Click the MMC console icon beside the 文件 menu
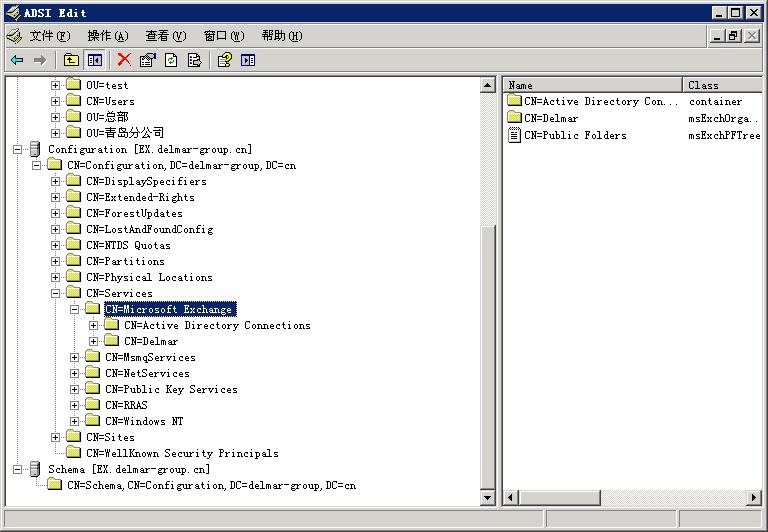 [x=14, y=36]
